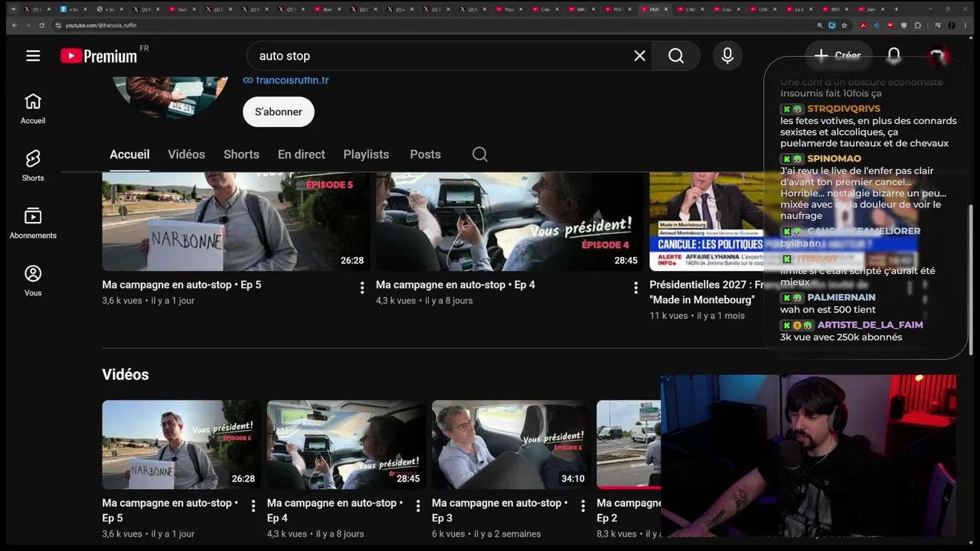Open the Posts tab
Image resolution: width=980 pixels, height=551 pixels.
click(x=425, y=154)
